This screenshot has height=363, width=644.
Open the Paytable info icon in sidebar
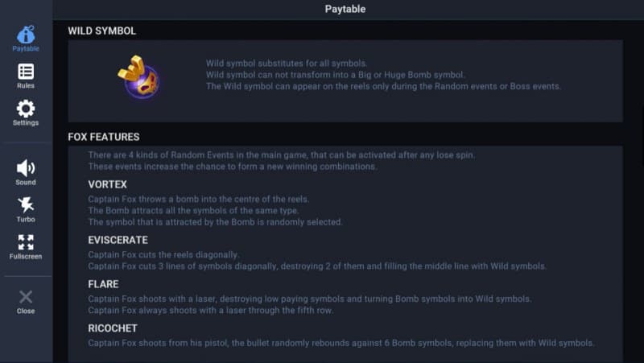click(x=26, y=35)
